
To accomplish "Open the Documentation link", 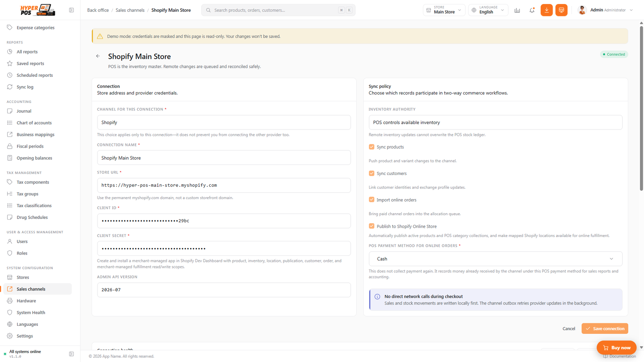I will click(619, 356).
